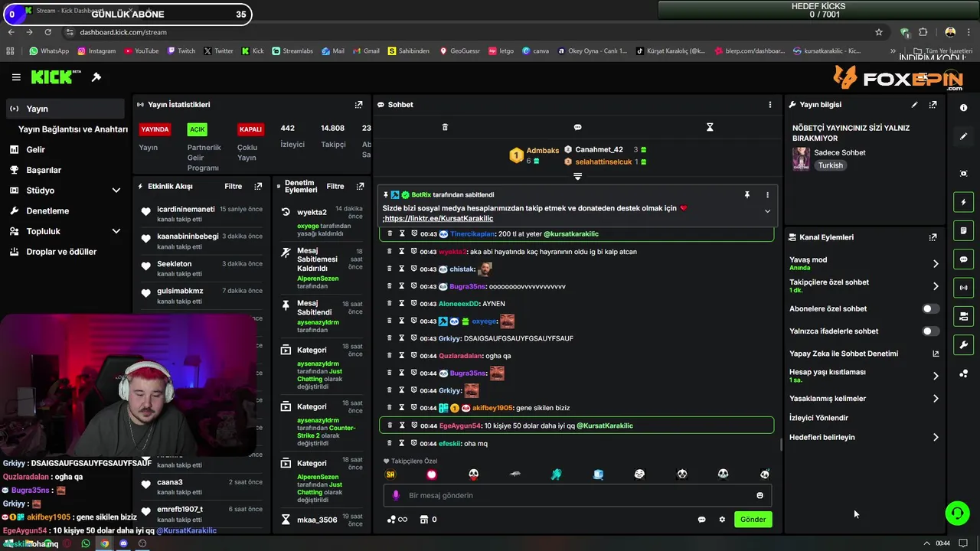980x551 pixels.
Task: Open Filtre in Etkinlik Akışı panel
Action: (233, 186)
